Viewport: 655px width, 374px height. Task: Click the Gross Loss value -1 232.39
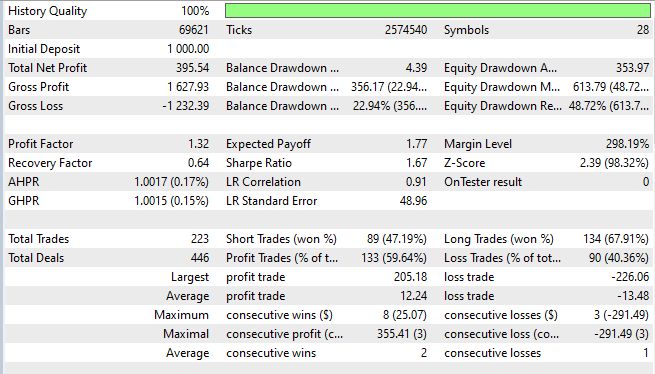pyautogui.click(x=186, y=106)
